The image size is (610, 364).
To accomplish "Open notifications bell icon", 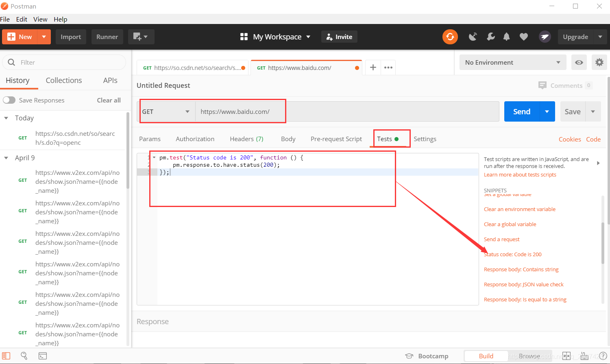I will [x=506, y=37].
